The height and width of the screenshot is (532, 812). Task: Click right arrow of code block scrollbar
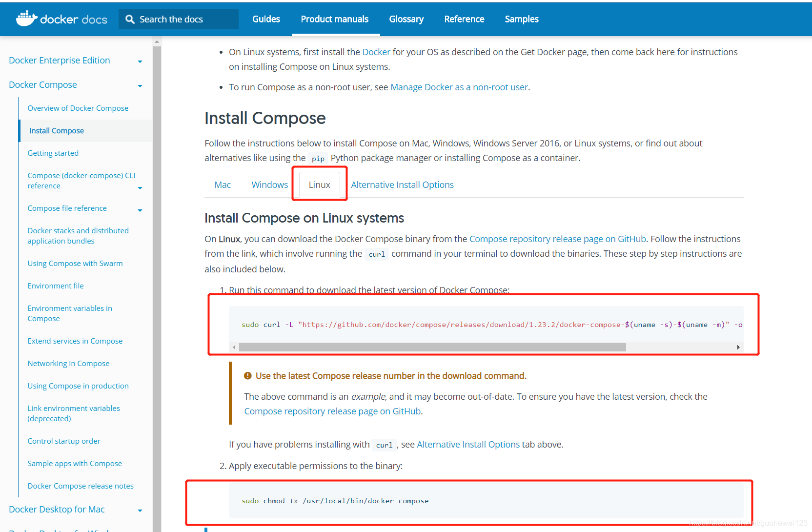[x=738, y=347]
